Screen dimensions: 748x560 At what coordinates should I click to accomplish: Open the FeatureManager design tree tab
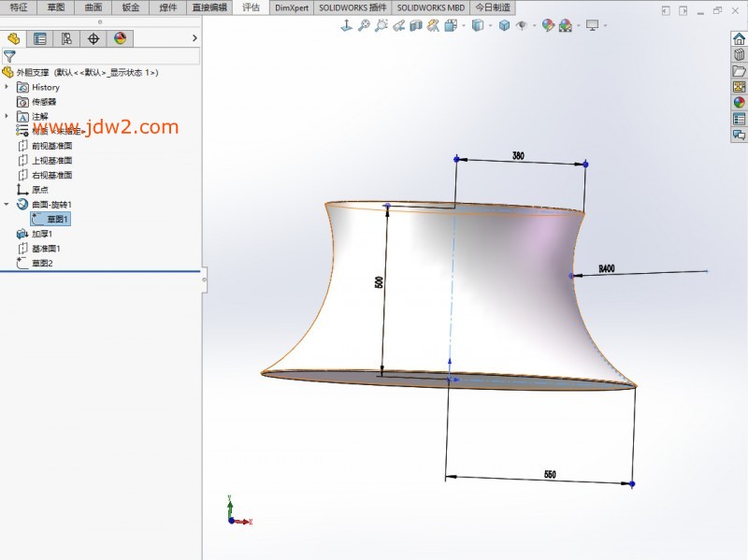(x=13, y=38)
